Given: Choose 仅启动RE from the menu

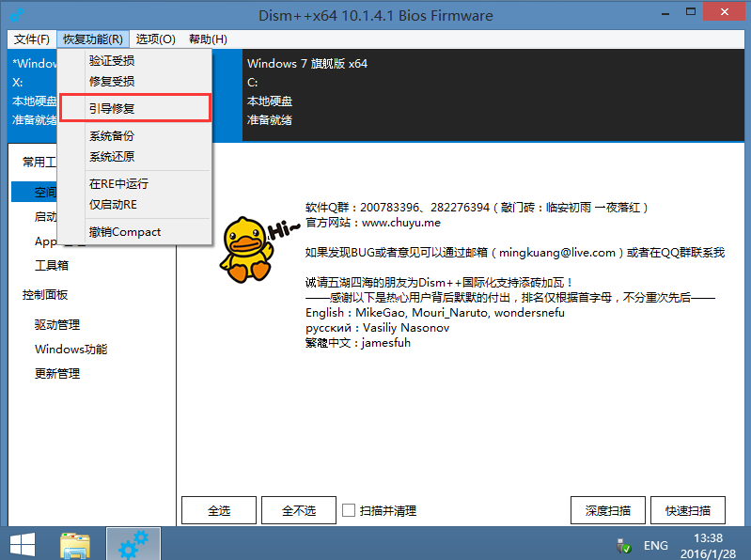Looking at the screenshot, I should pyautogui.click(x=135, y=205).
